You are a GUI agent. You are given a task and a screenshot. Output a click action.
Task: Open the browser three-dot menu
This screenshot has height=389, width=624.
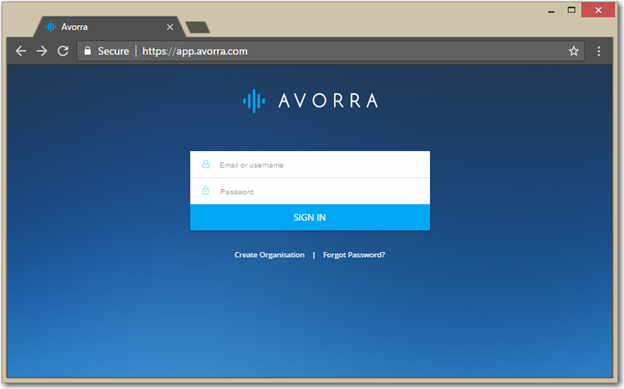[599, 51]
